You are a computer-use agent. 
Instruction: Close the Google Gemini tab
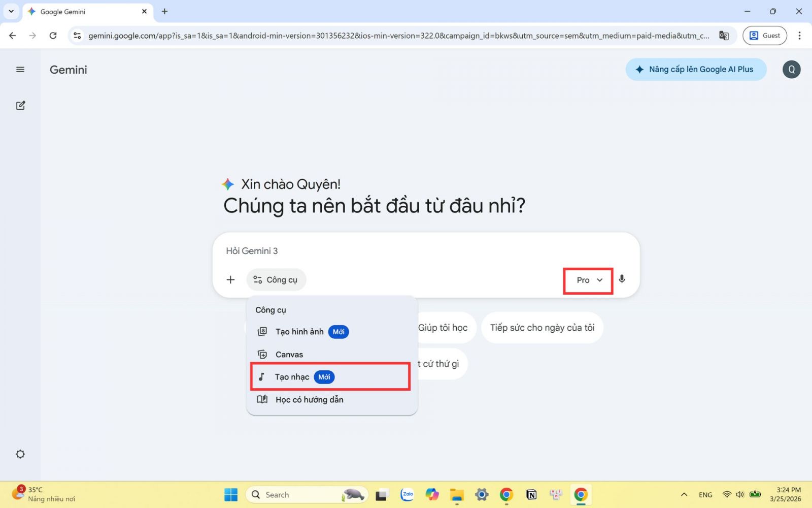coord(144,11)
